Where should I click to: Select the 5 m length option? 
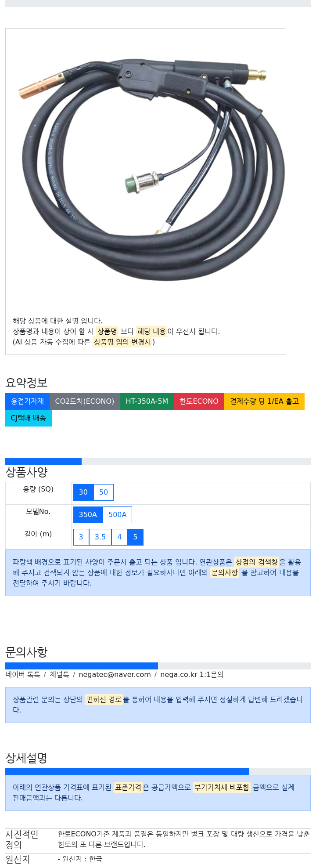[x=135, y=537]
